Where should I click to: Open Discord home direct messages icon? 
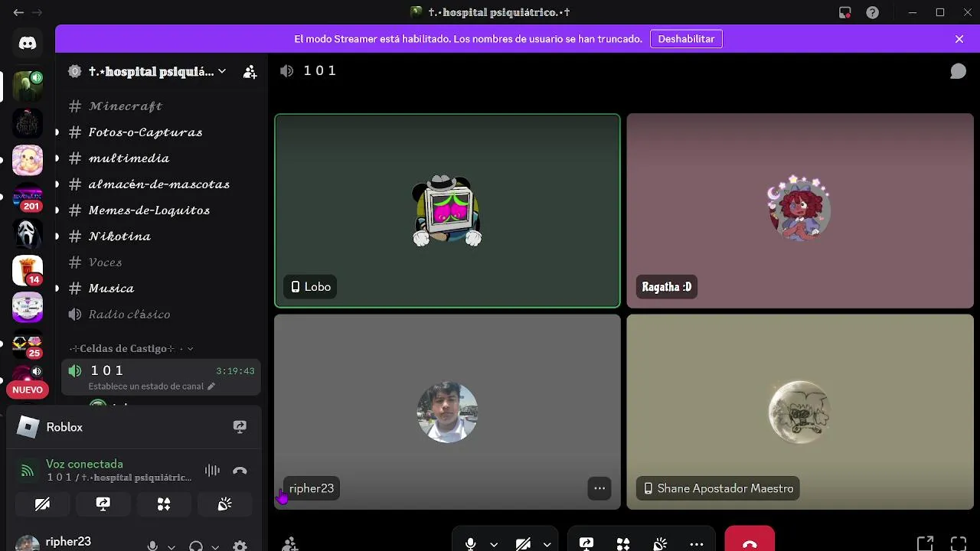[28, 43]
